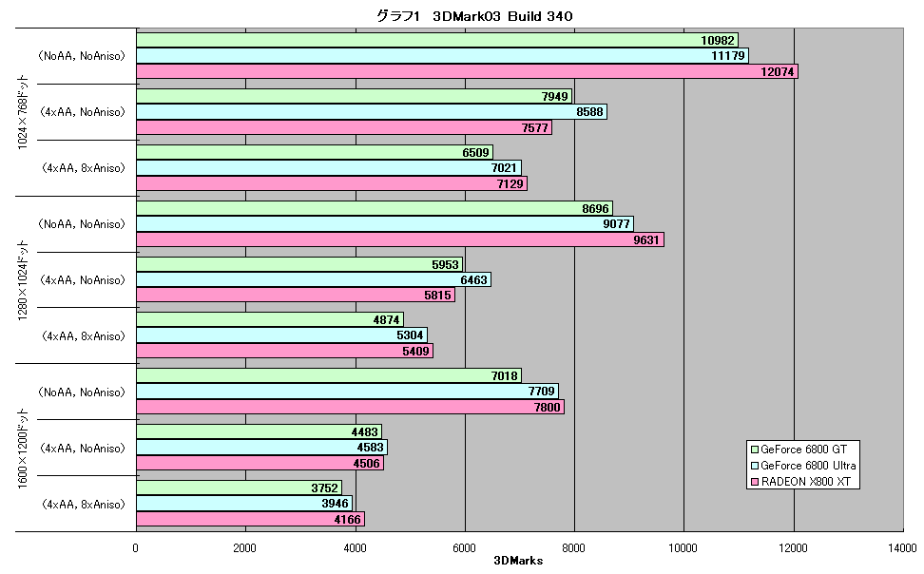Click the '8000' axis tick label

[573, 547]
